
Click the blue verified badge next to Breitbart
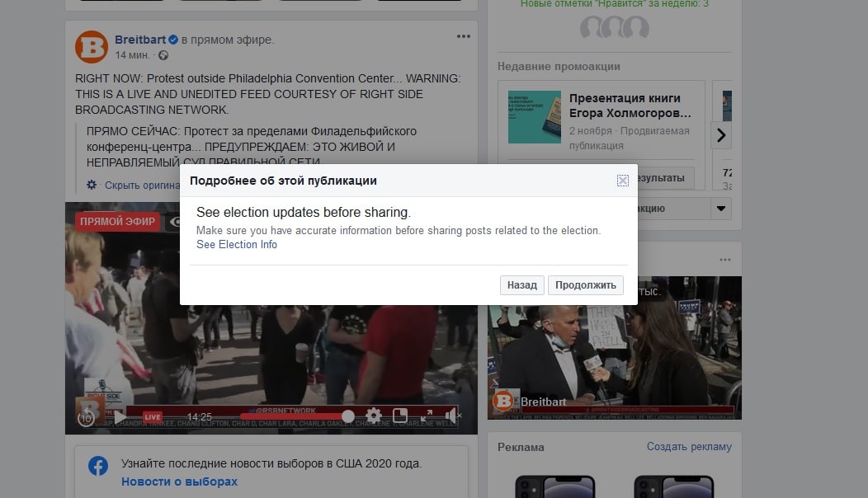tap(173, 40)
